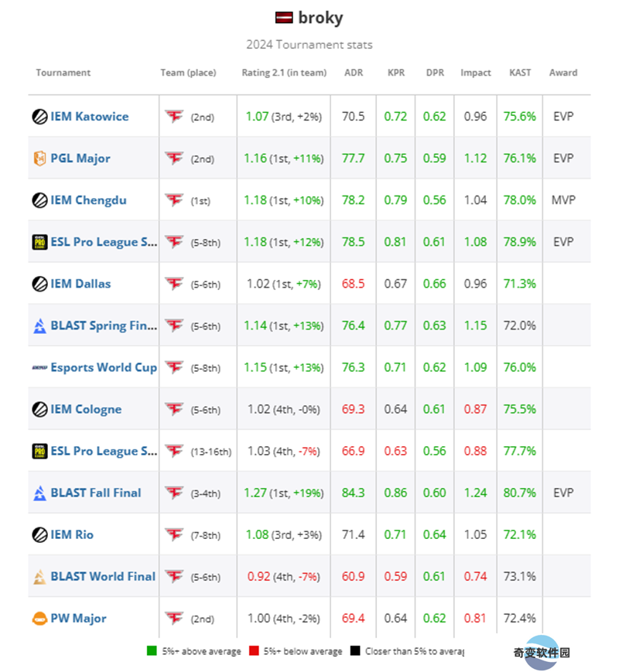Viewport: 619px width, 672px height.
Task: Open the Esports World Cup link
Action: 104,368
